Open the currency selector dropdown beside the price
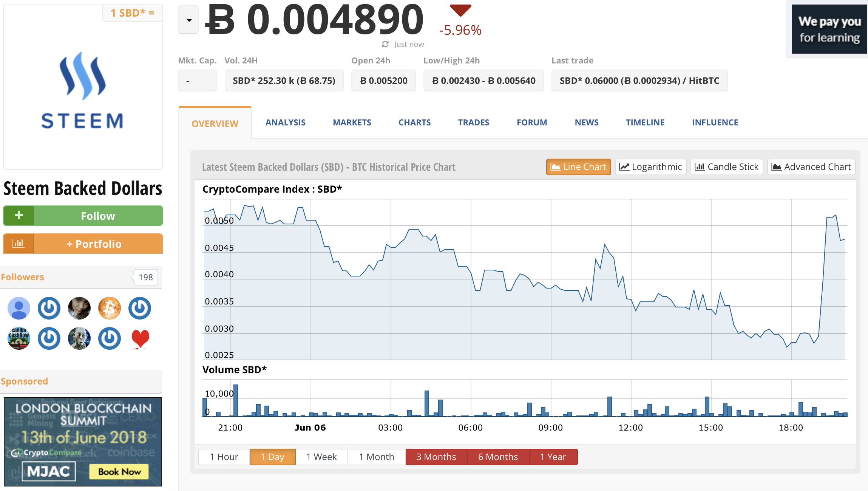The width and height of the screenshot is (868, 491). point(188,20)
